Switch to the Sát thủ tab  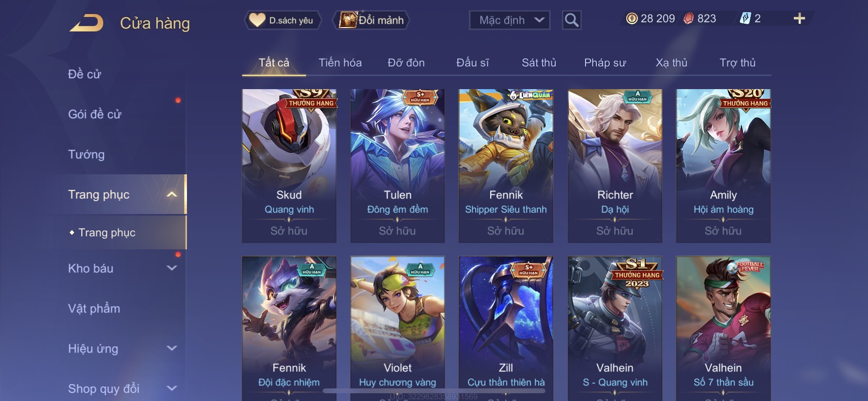539,62
